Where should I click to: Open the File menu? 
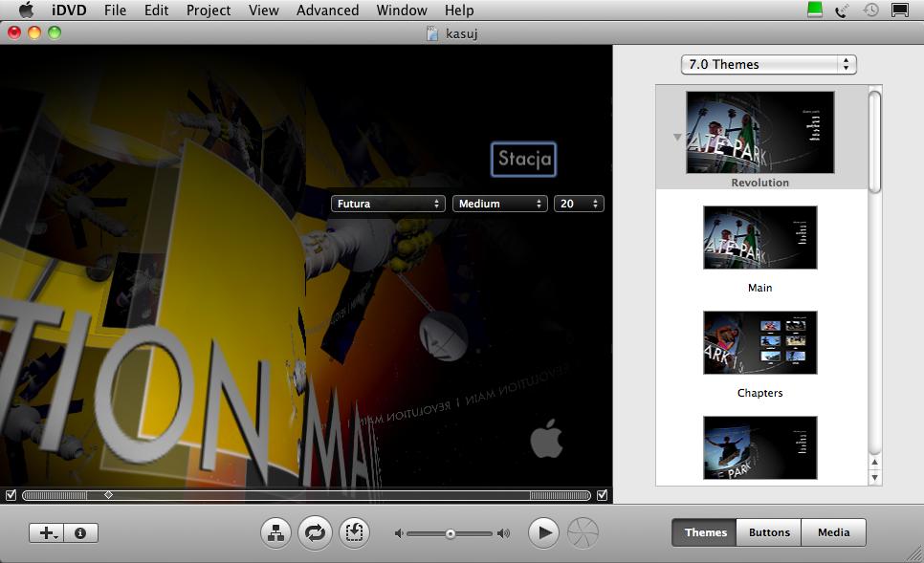115,10
